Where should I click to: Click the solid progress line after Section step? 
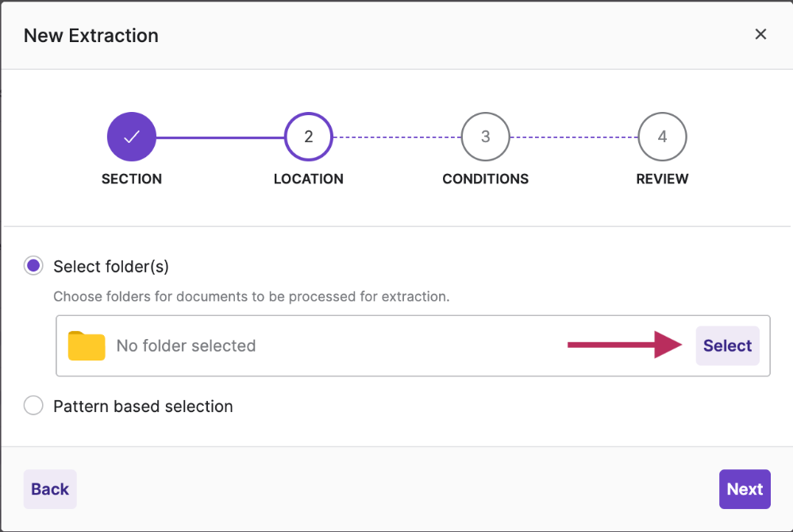point(220,137)
